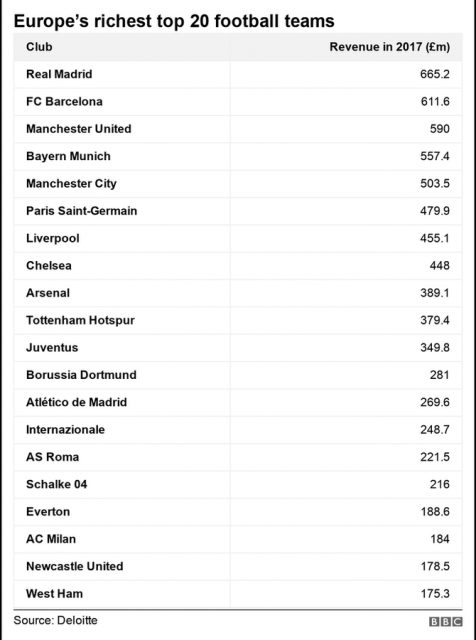The height and width of the screenshot is (640, 476).
Task: Select the Schalke 04 row
Action: click(x=238, y=484)
